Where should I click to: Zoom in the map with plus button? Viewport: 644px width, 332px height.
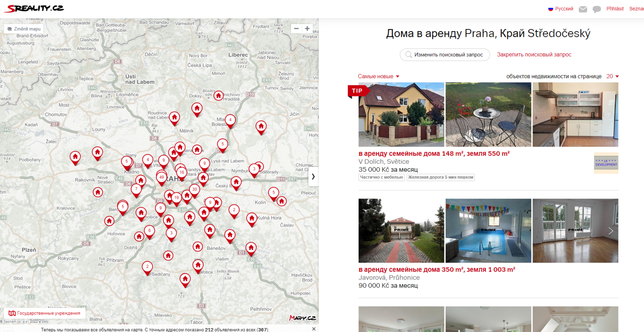click(x=307, y=28)
